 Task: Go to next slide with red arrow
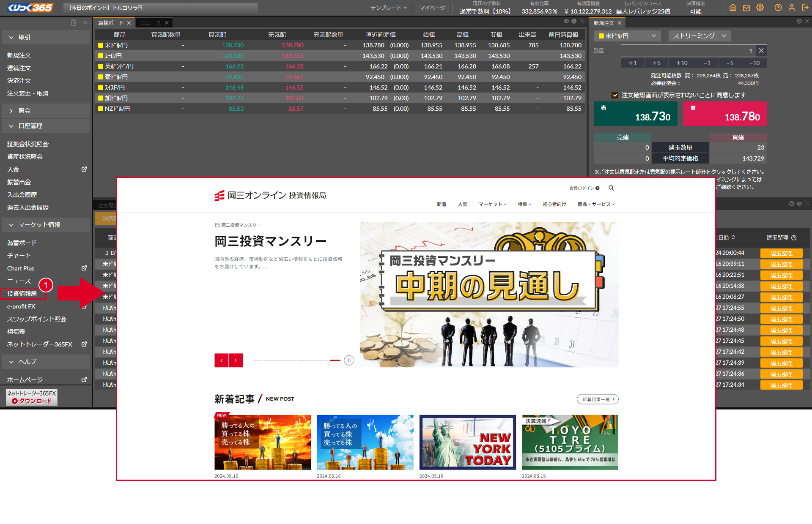point(236,360)
